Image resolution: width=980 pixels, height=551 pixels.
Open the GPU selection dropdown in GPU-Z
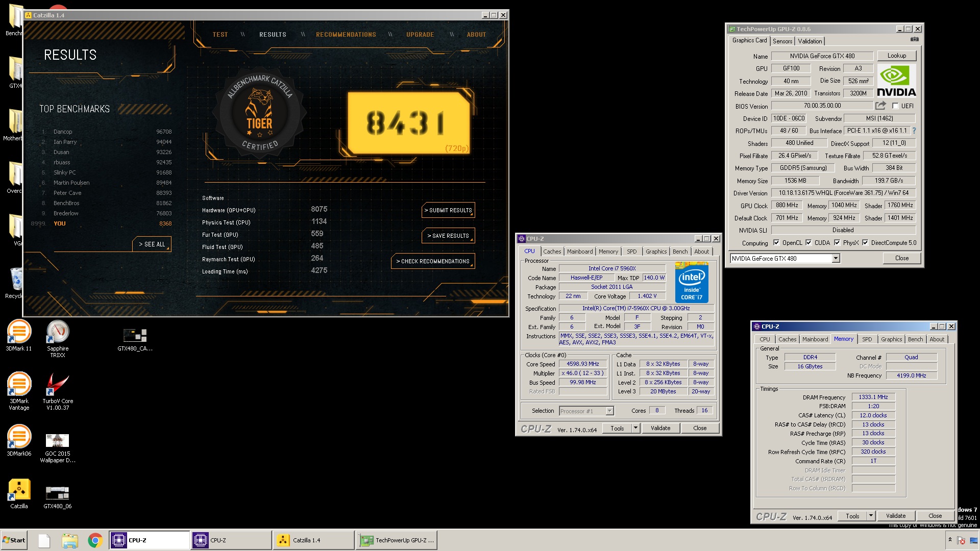coord(836,259)
